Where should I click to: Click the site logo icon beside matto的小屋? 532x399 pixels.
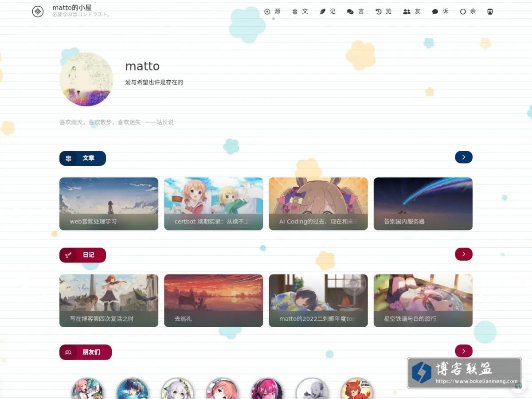[38, 12]
